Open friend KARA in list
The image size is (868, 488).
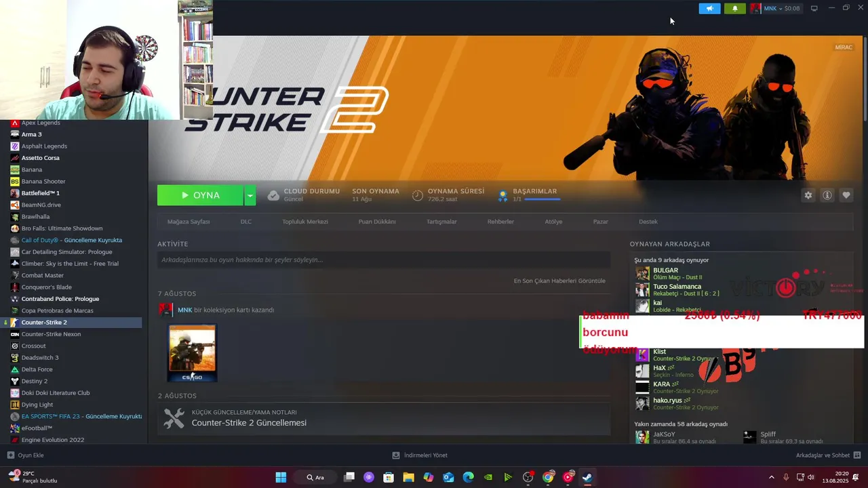(x=661, y=384)
